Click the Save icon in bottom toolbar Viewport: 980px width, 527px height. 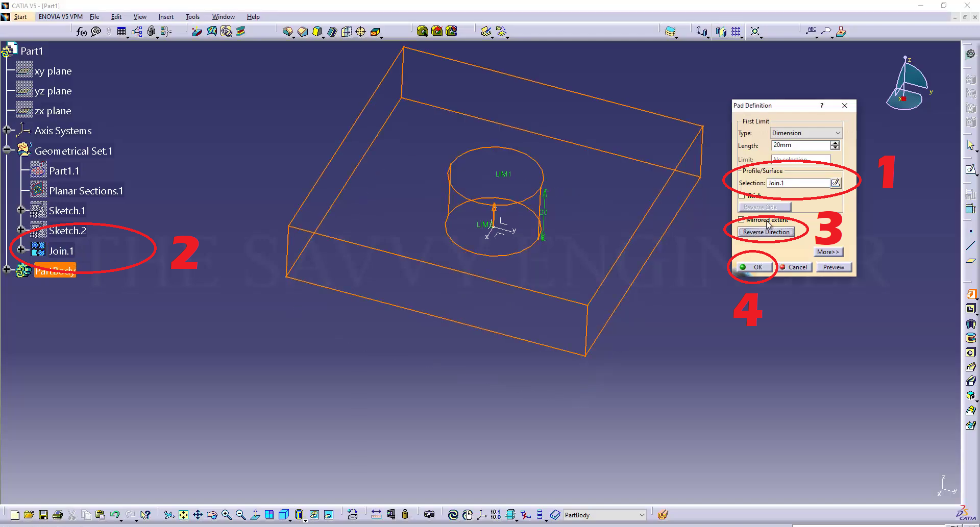(43, 515)
